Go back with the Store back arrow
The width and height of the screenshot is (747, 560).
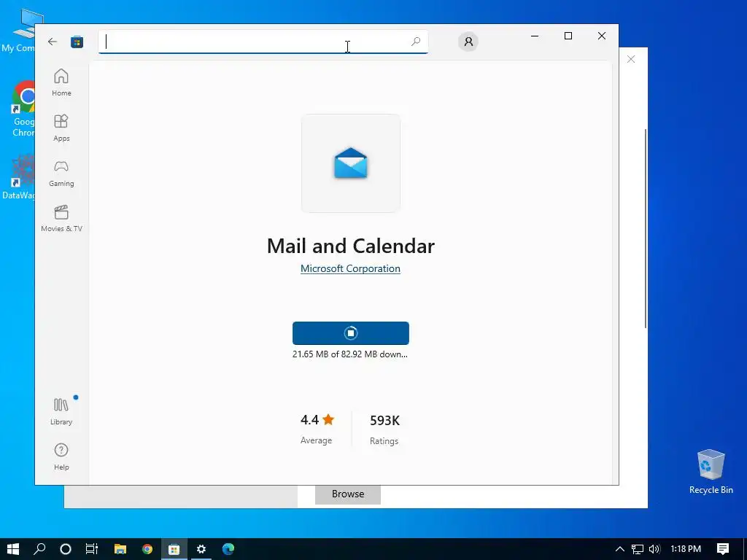[x=53, y=42]
